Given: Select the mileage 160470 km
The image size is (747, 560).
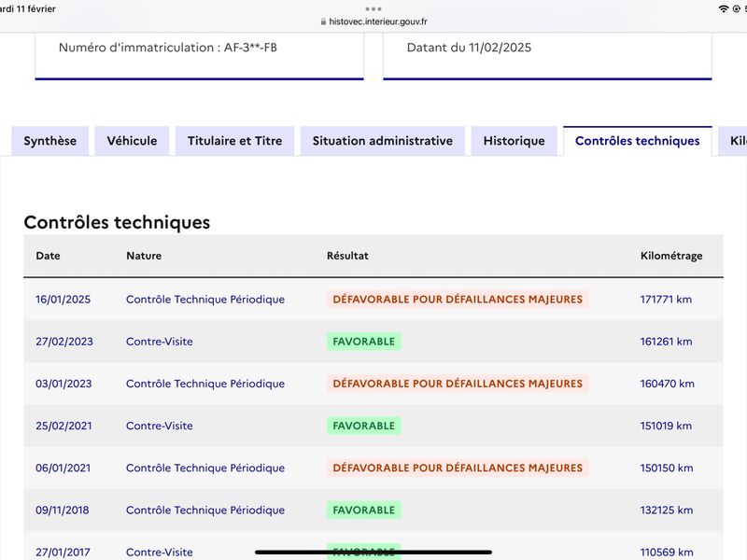Looking at the screenshot, I should 668,384.
